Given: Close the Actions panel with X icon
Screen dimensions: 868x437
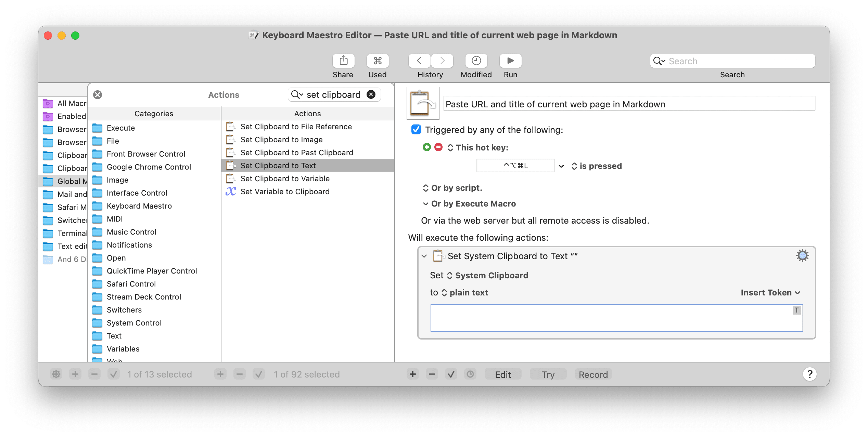Looking at the screenshot, I should (x=98, y=95).
